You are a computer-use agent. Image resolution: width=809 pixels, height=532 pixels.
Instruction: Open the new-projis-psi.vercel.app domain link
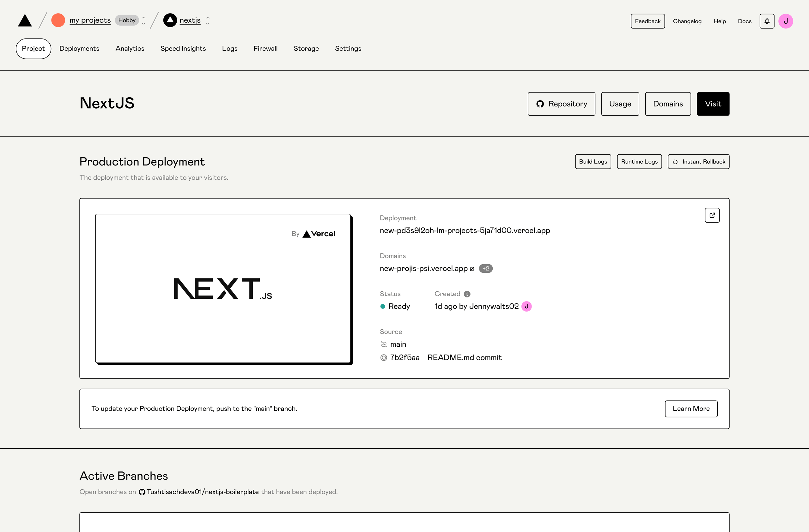coord(423,269)
